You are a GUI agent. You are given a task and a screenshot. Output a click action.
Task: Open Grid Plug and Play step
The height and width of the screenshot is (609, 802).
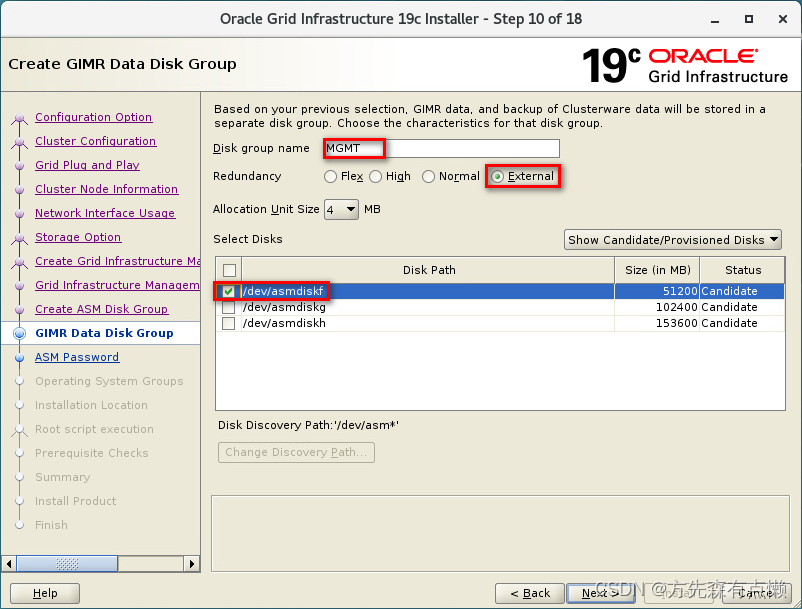[87, 165]
